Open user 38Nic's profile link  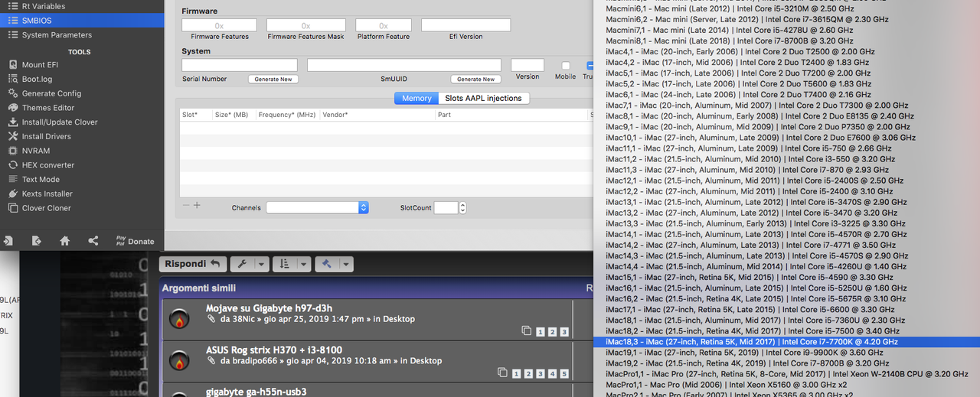(x=244, y=319)
